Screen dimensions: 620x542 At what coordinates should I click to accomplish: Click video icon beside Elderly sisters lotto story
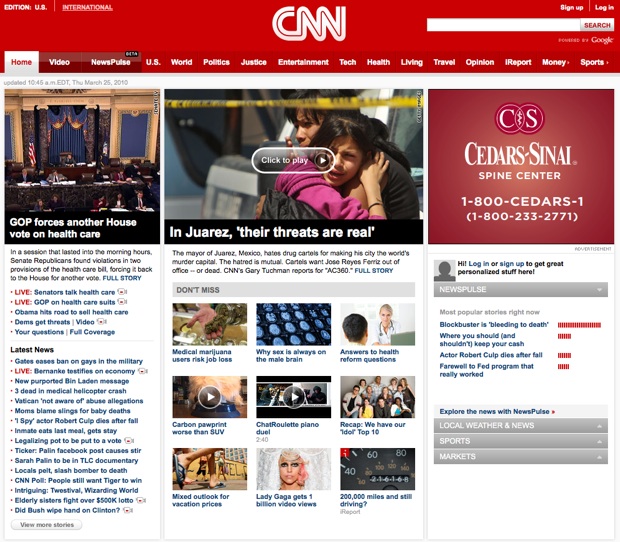[x=140, y=499]
